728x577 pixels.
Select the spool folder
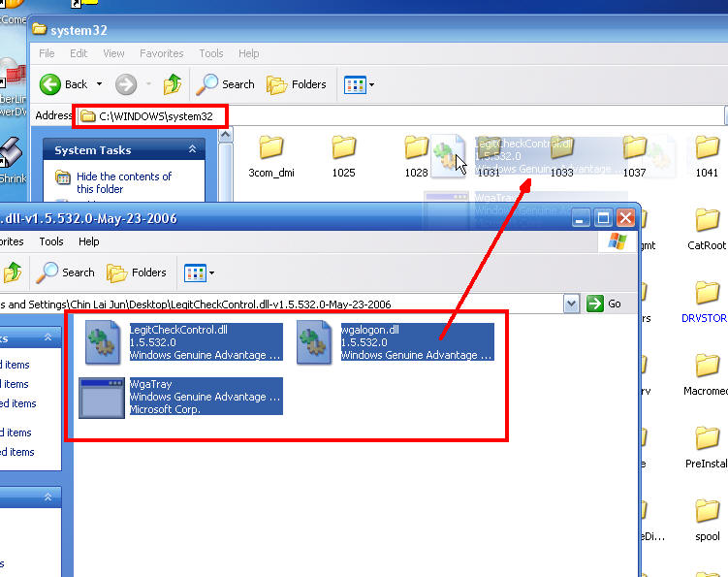click(707, 521)
